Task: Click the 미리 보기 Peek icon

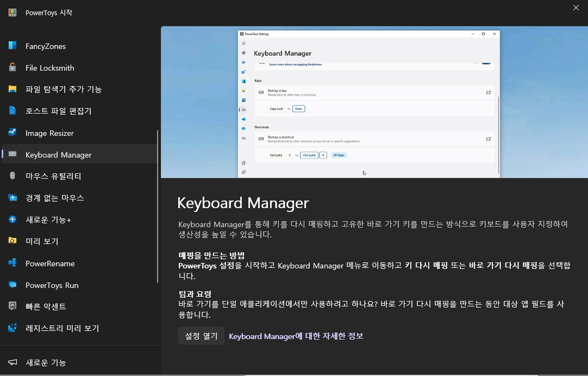Action: point(12,241)
